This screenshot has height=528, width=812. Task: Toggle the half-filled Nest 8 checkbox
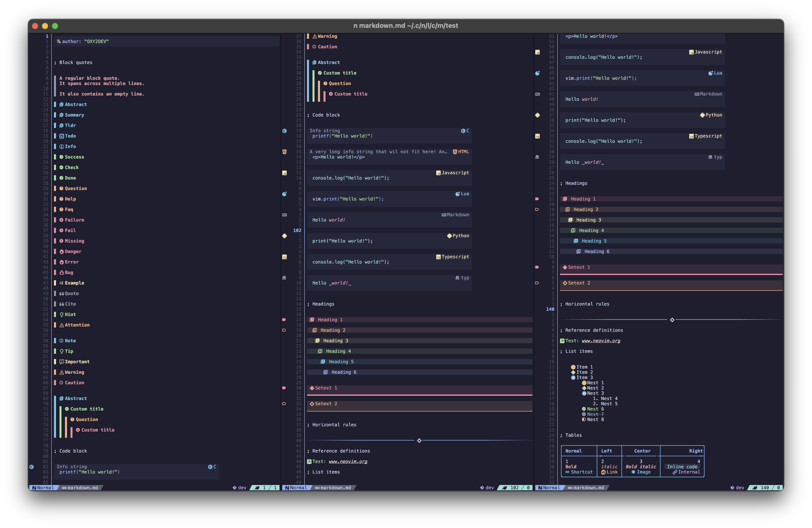coord(584,419)
